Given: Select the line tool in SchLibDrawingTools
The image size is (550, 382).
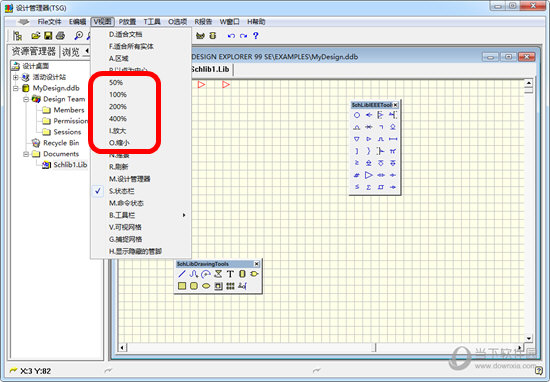Looking at the screenshot, I should (x=182, y=274).
